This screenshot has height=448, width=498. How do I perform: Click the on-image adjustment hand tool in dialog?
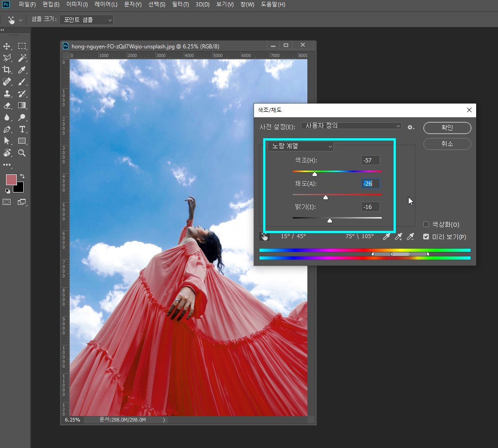[264, 236]
